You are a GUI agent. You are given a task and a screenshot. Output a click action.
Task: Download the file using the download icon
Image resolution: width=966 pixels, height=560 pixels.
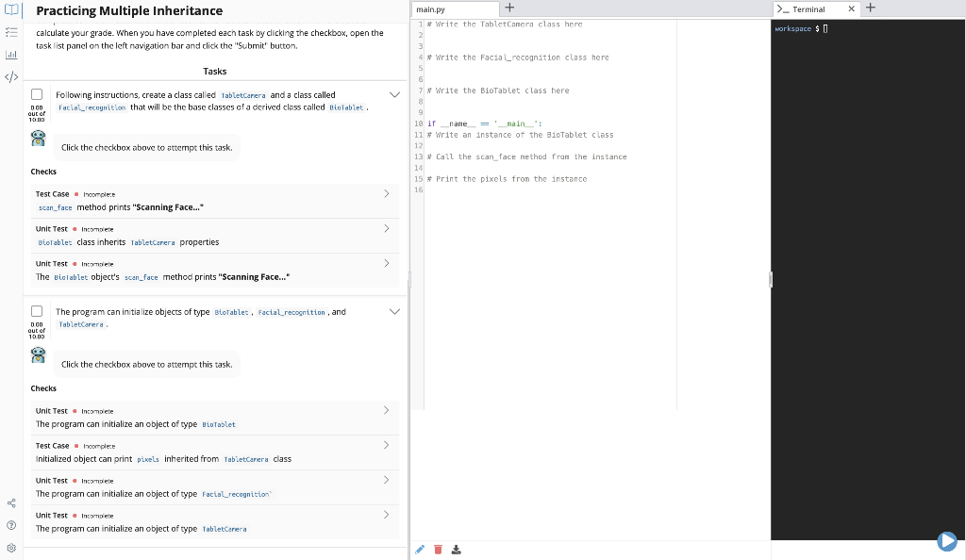click(x=457, y=549)
